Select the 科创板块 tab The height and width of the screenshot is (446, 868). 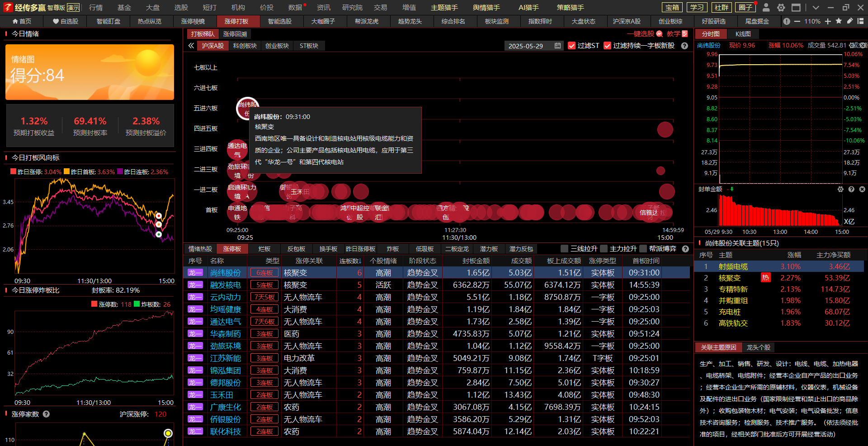tap(245, 46)
